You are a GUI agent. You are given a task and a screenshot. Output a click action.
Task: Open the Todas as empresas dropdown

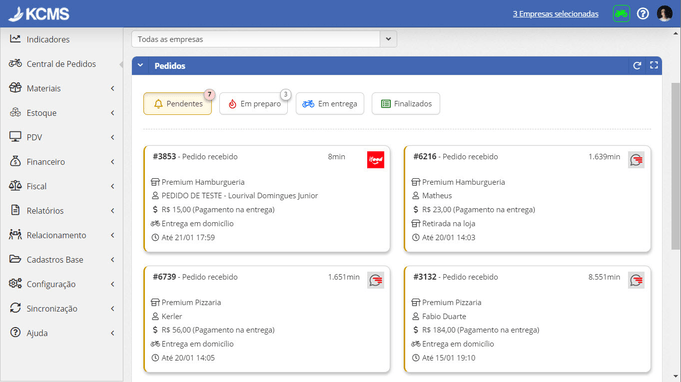(264, 39)
